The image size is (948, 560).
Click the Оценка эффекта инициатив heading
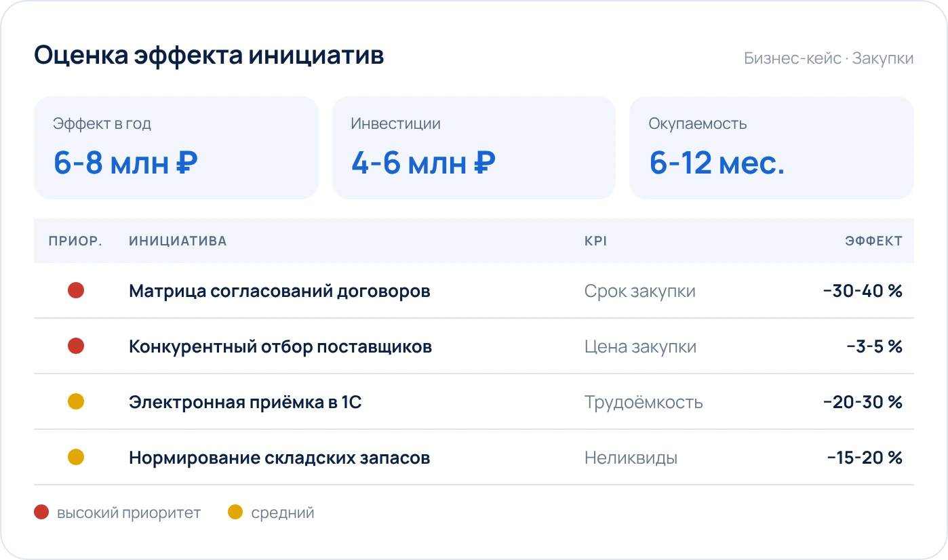209,56
